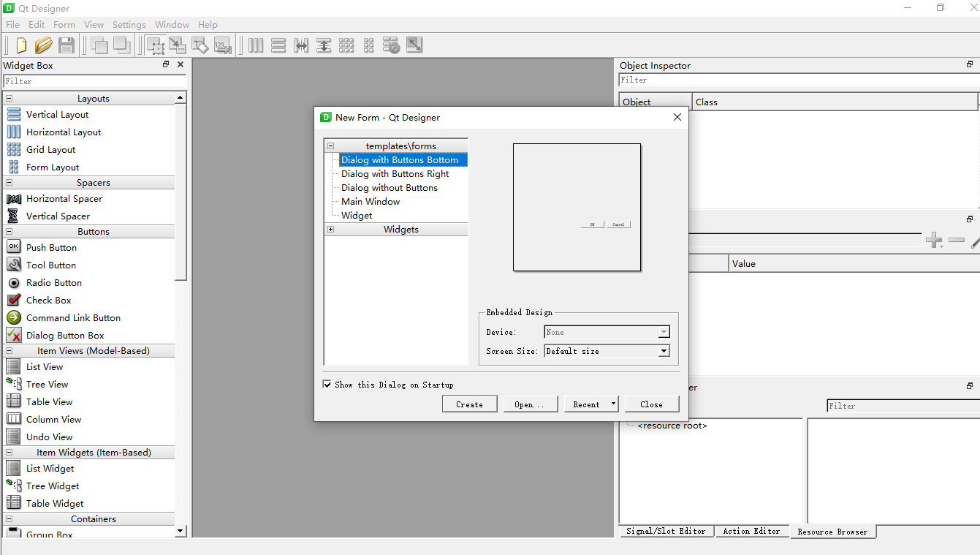This screenshot has width=980, height=555.
Task: Uncheck Show this Dialog on Startup
Action: 327,384
